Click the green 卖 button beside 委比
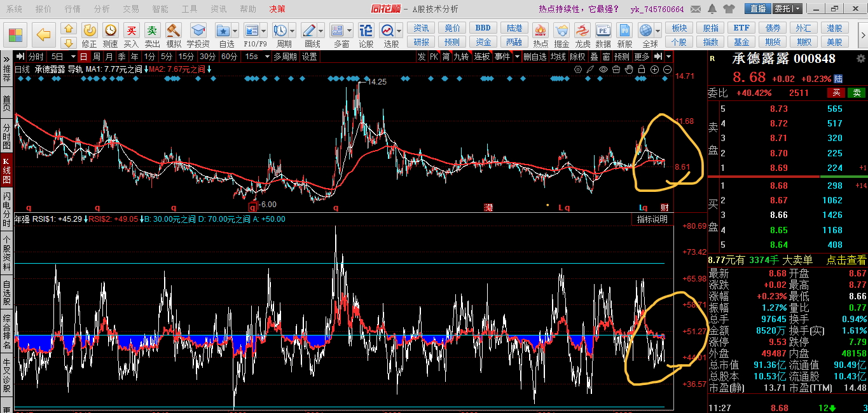The height and width of the screenshot is (413, 868). (857, 93)
